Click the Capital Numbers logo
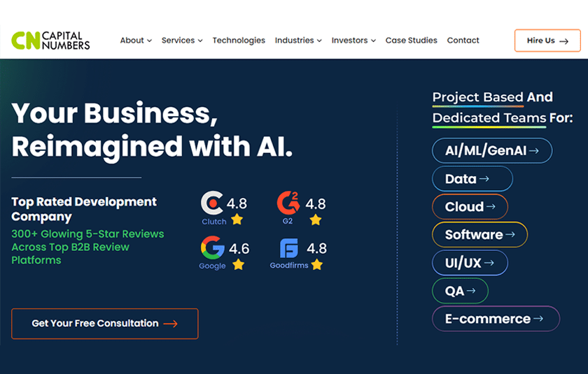 pyautogui.click(x=50, y=41)
